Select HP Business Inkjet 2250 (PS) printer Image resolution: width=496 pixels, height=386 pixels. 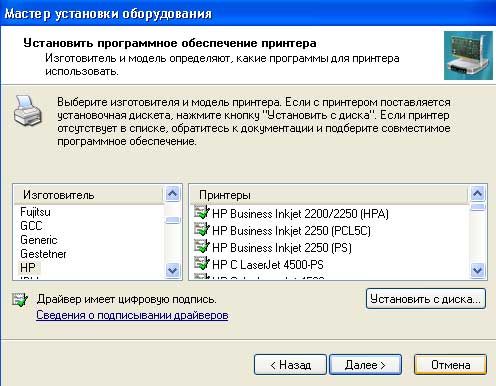[282, 248]
